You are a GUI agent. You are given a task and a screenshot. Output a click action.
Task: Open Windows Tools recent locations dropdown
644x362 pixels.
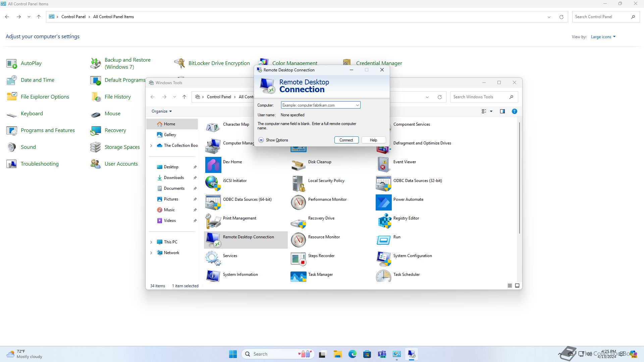coord(174,97)
